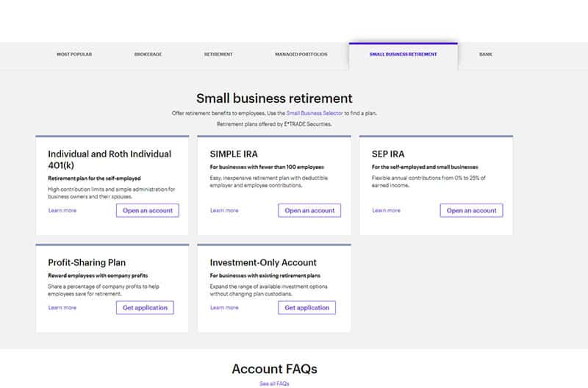Go to the Managed Portfolios tab
Image resolution: width=588 pixels, height=388 pixels.
301,54
